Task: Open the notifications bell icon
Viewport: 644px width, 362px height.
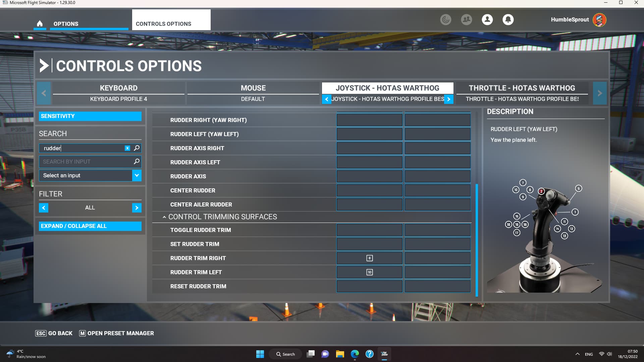Action: click(508, 20)
